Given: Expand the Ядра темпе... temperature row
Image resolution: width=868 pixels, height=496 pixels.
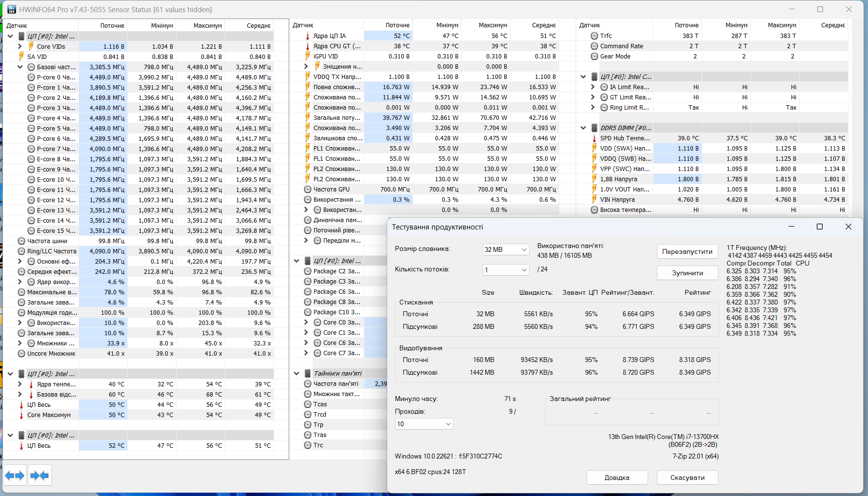Looking at the screenshot, I should pyautogui.click(x=20, y=384).
